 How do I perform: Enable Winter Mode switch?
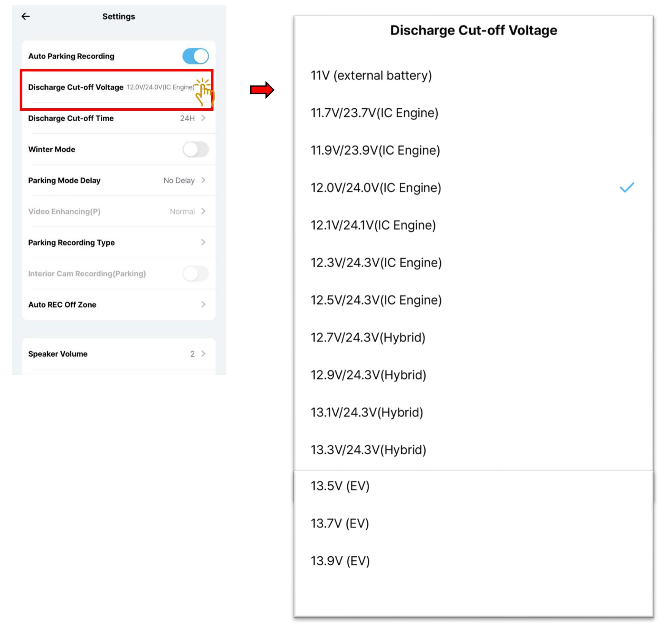pos(195,149)
